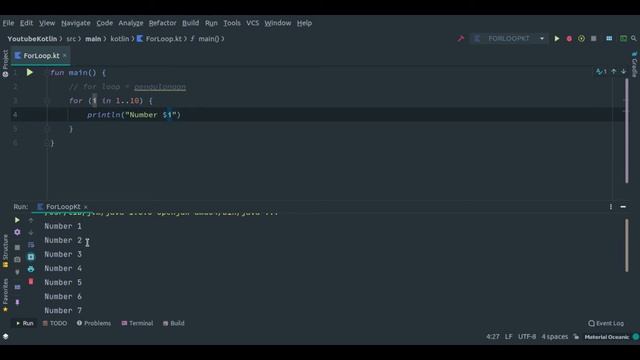Toggle scroll to end of console output
640x360 pixels.
[x=31, y=257]
